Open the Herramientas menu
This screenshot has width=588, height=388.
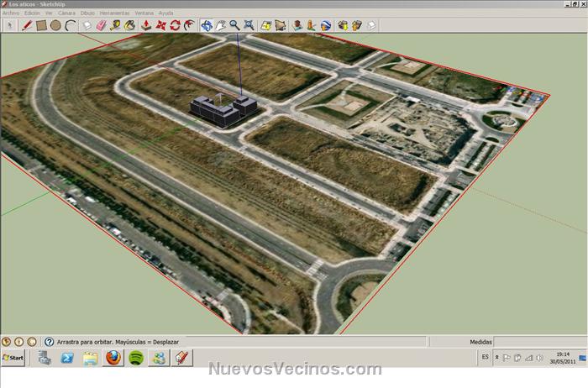(x=114, y=13)
